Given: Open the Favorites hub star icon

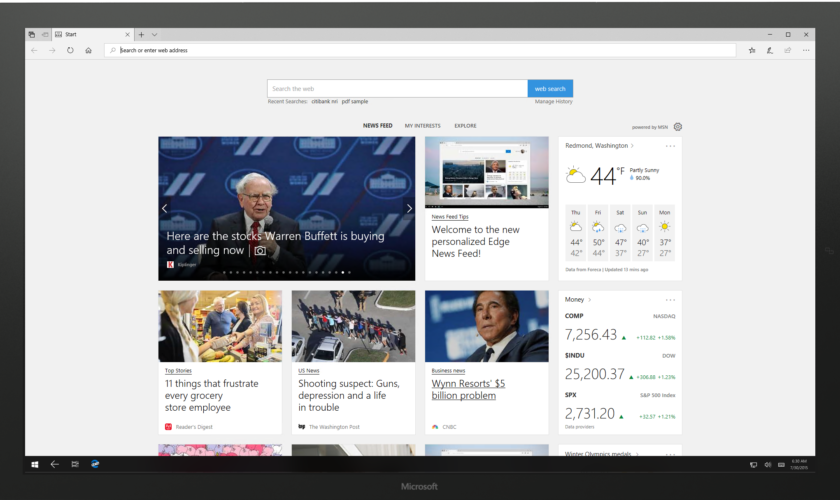Looking at the screenshot, I should pos(751,50).
